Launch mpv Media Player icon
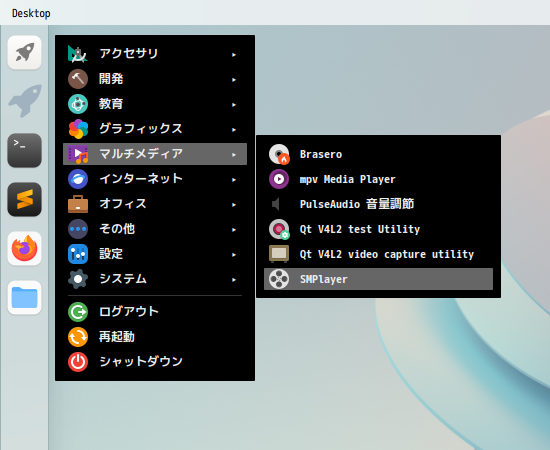 pos(279,179)
